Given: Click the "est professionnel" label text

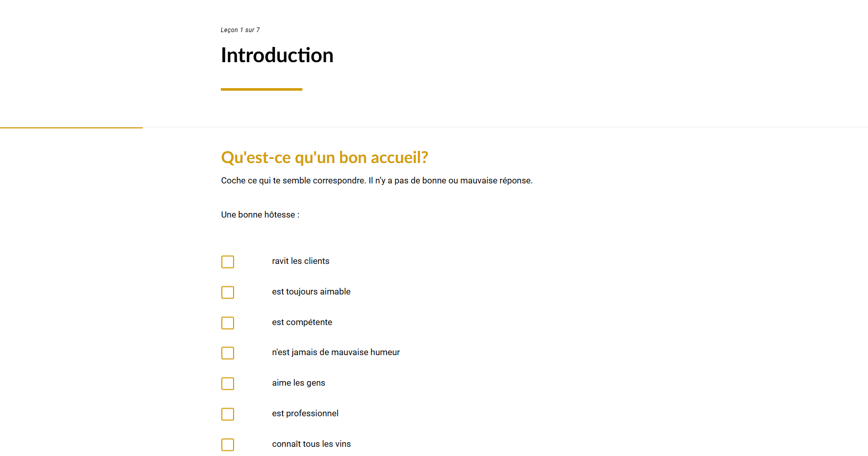Looking at the screenshot, I should point(305,413).
